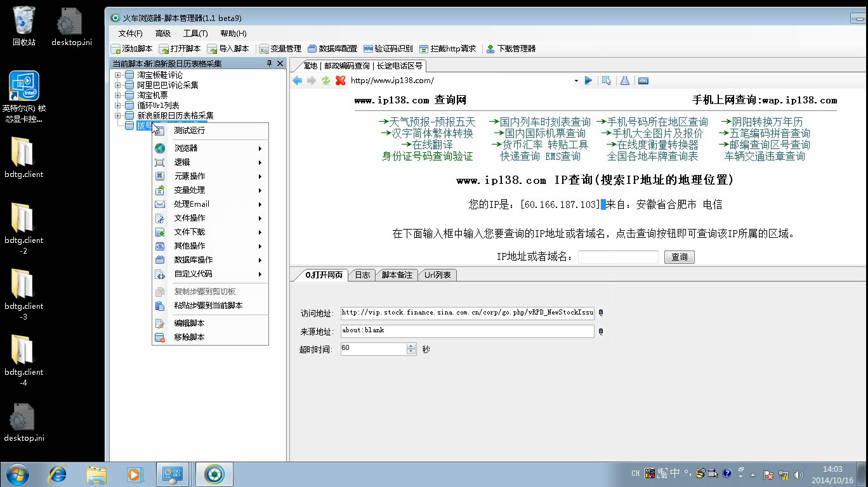Expand the 新浪新股日历表格采集 script node
Viewport: 868px width, 487px height.
tap(117, 116)
